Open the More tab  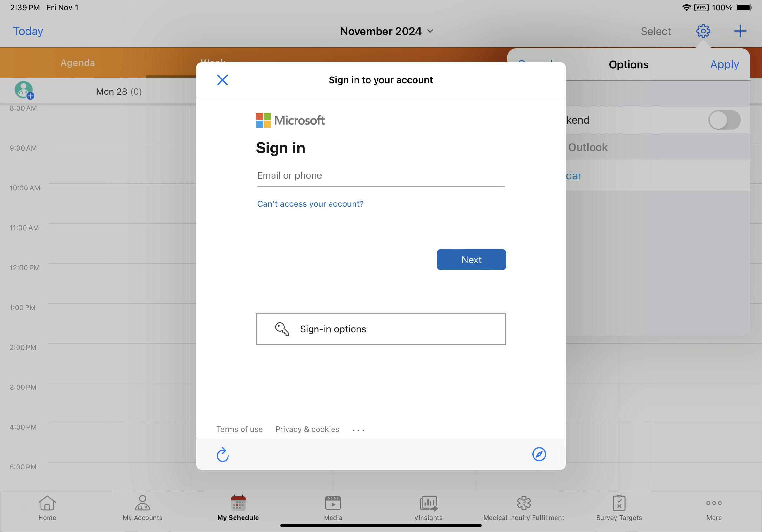click(714, 507)
